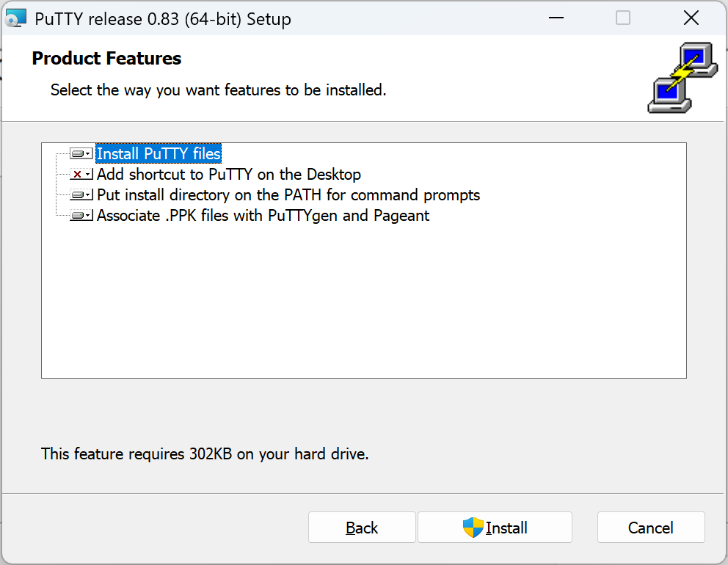728x565 pixels.
Task: Open red X dropdown for Desktop shortcut feature
Action: [81, 175]
